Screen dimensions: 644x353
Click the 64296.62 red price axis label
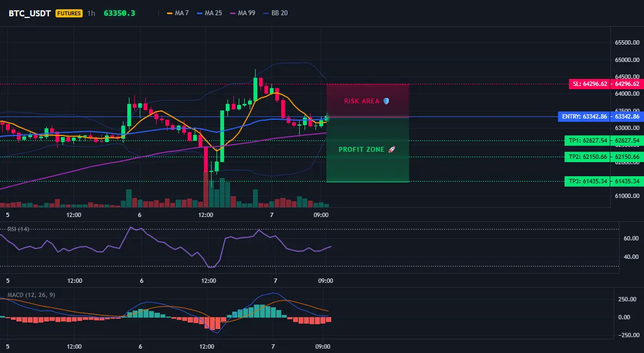point(627,84)
